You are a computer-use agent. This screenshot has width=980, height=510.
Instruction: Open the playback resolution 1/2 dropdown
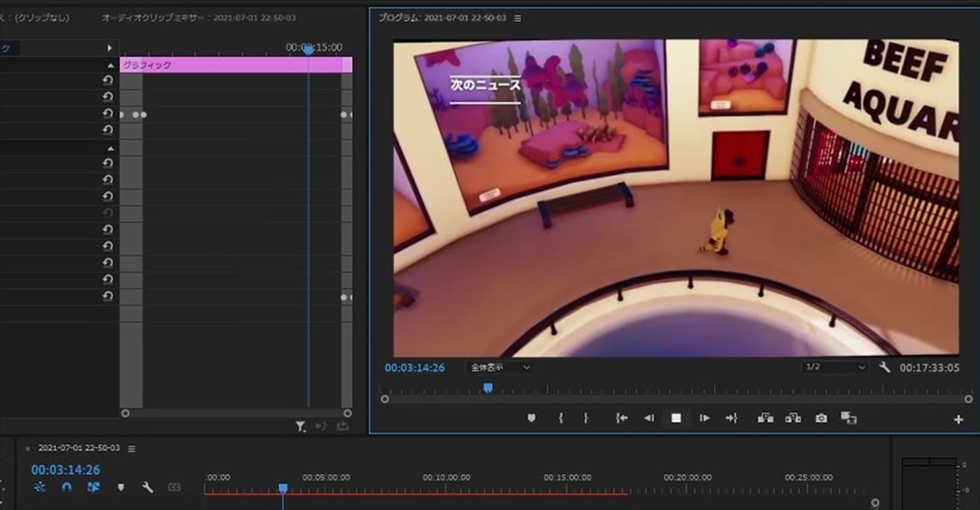[835, 367]
